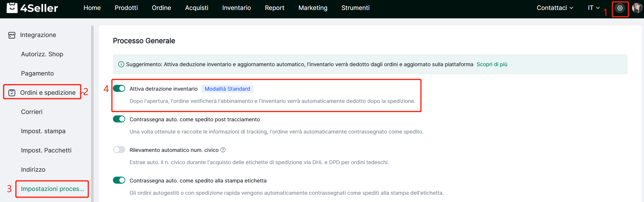Open the Inventario menu
The width and height of the screenshot is (644, 202).
pyautogui.click(x=236, y=8)
